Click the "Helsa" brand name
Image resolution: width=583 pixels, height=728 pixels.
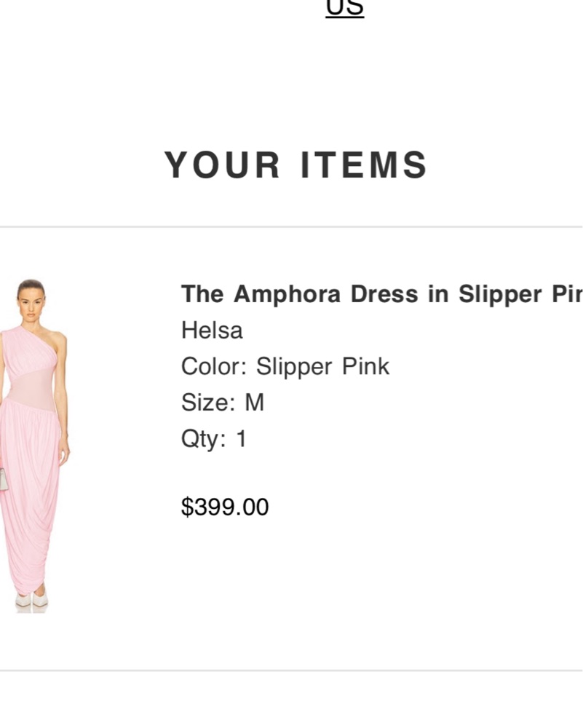pyautogui.click(x=212, y=331)
